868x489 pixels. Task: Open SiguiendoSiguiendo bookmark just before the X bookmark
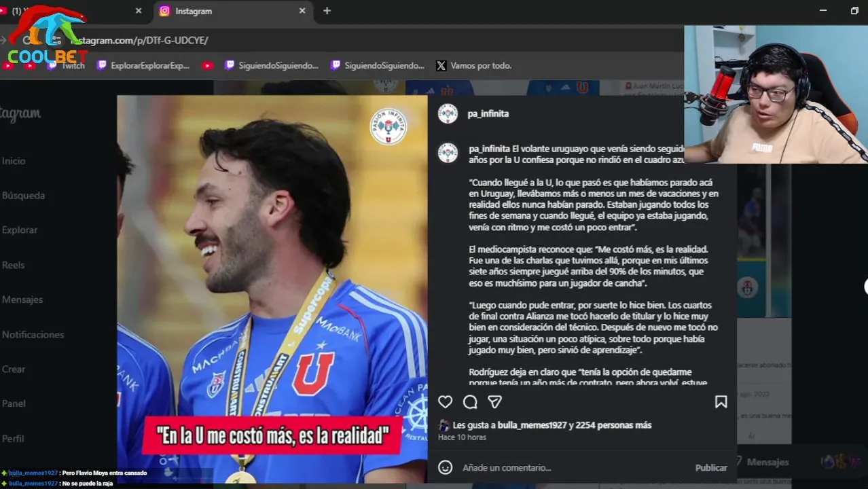pyautogui.click(x=378, y=66)
